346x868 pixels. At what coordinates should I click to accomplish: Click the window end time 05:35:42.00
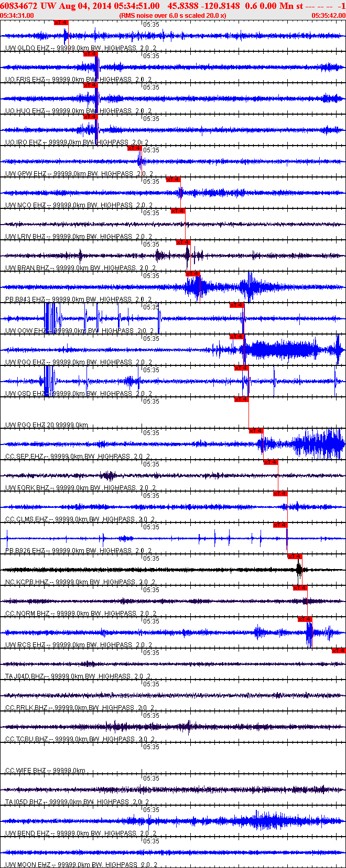(329, 16)
